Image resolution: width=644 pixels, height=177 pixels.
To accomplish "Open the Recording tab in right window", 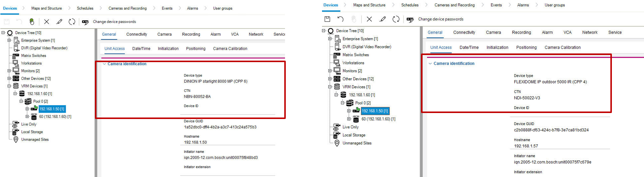I will pyautogui.click(x=521, y=33).
